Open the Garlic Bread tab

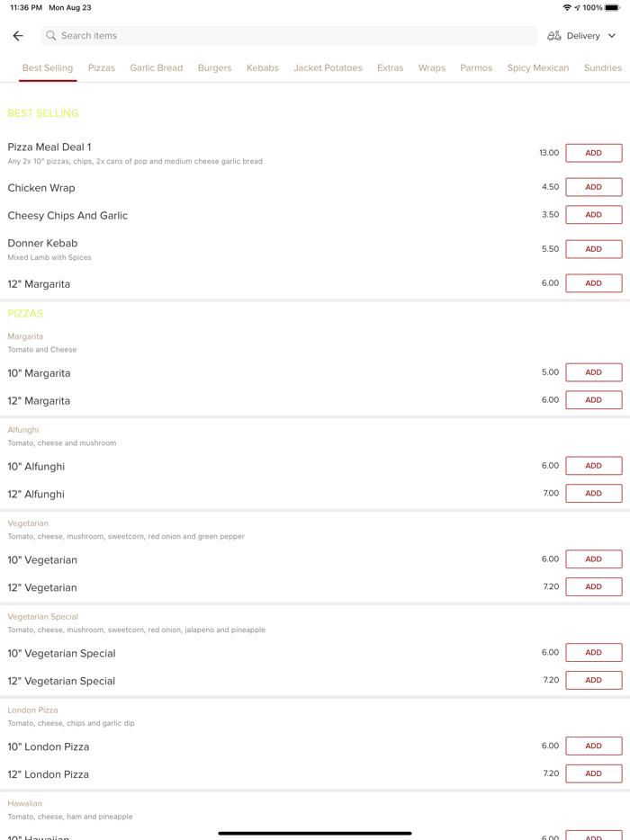(156, 67)
